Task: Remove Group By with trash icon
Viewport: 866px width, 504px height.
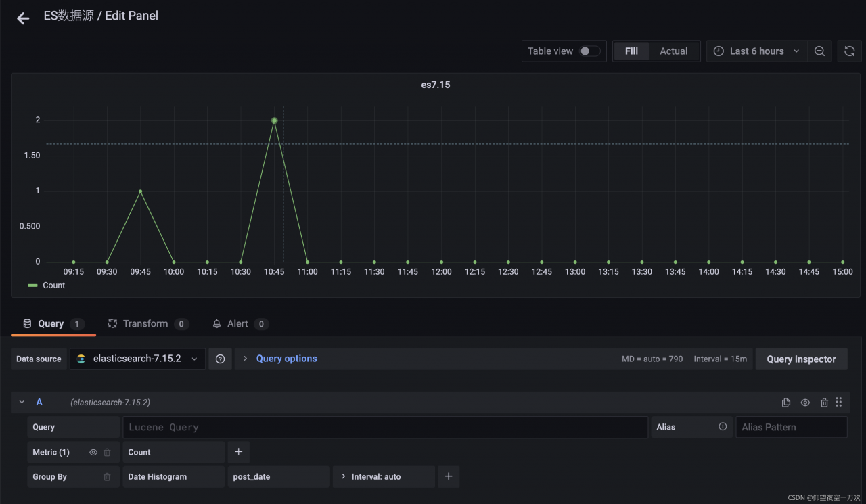Action: point(107,477)
